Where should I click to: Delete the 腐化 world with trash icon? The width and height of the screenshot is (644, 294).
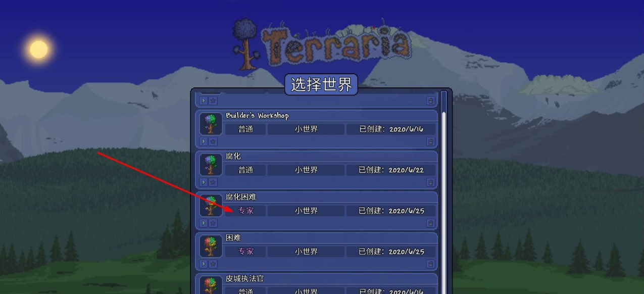pyautogui.click(x=430, y=182)
